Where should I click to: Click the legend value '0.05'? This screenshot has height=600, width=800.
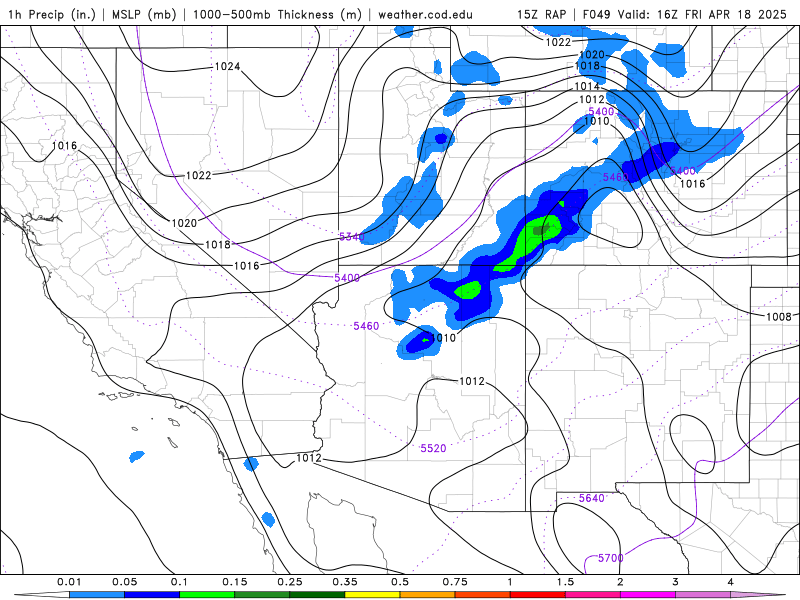tap(124, 582)
